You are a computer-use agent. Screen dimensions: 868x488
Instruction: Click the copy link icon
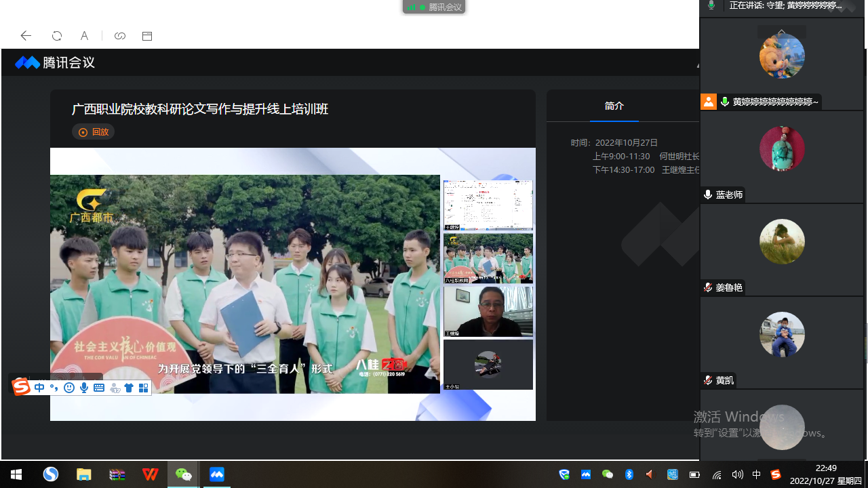coord(120,36)
